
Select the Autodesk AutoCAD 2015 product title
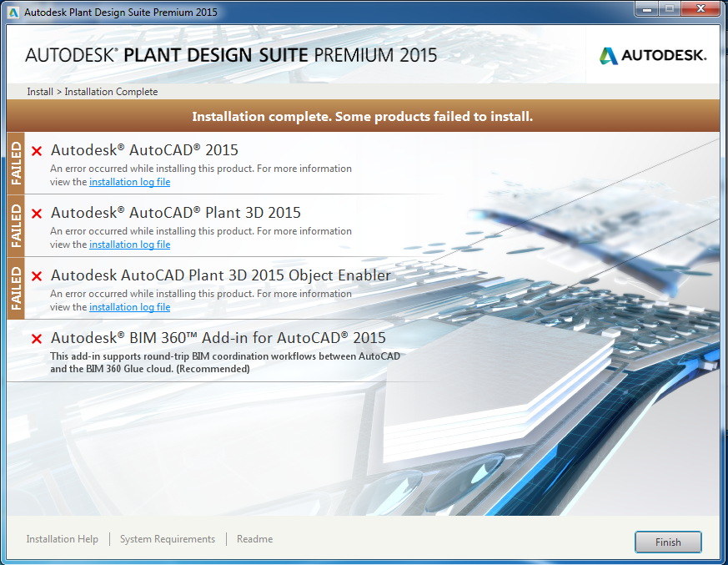click(144, 150)
